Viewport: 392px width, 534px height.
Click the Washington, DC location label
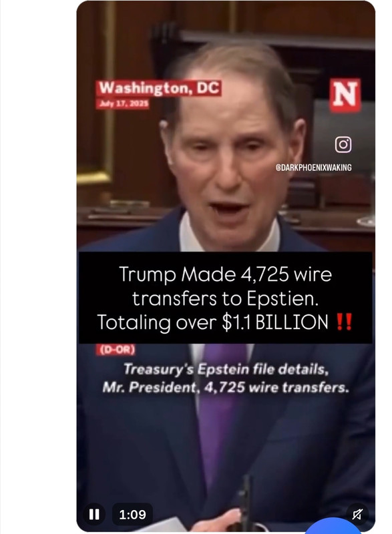pos(159,89)
